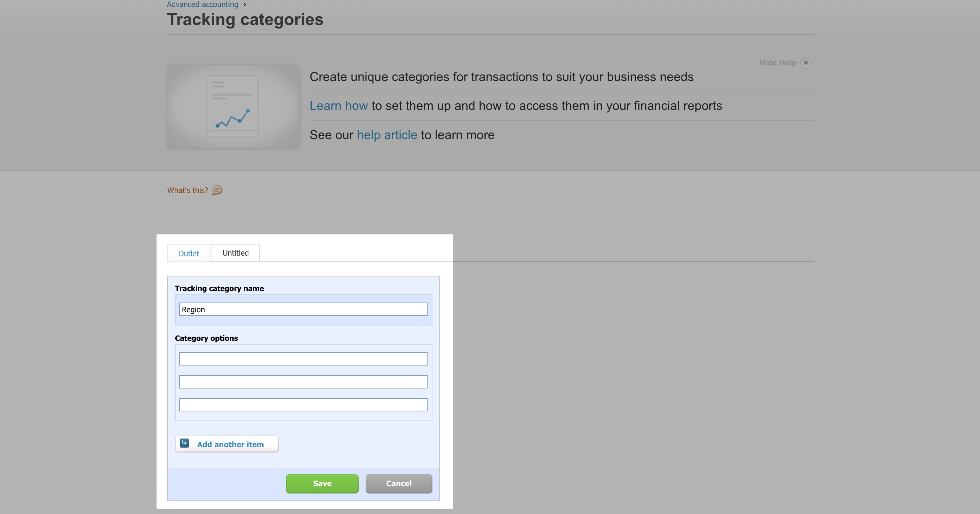Image resolution: width=980 pixels, height=514 pixels.
Task: Click the third empty category option field
Action: (x=303, y=404)
